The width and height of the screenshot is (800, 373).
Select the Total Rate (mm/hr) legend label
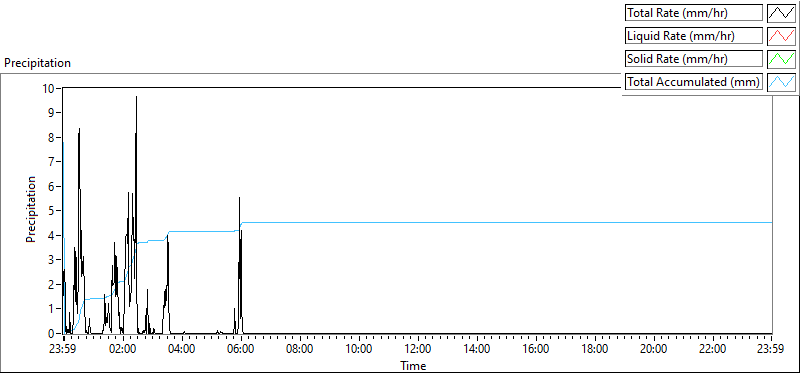click(x=694, y=13)
